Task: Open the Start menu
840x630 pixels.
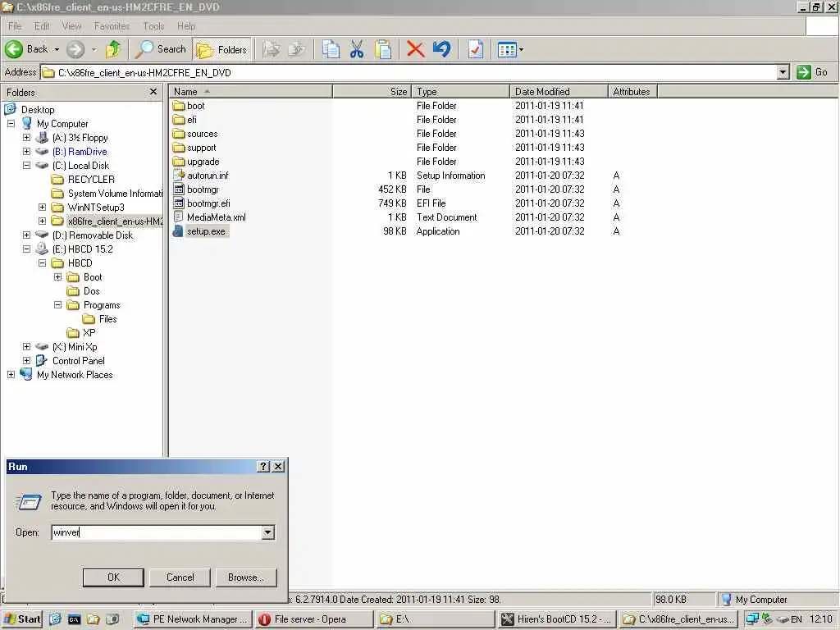Action: (x=22, y=619)
